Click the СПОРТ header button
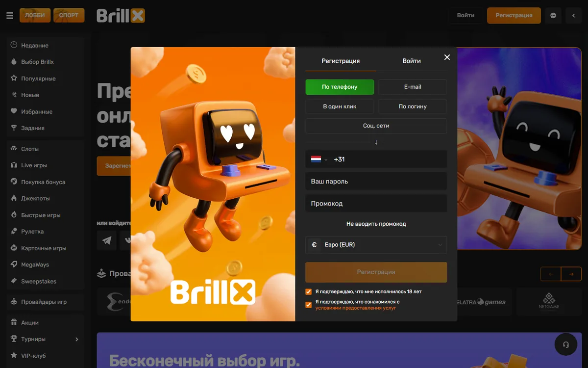588x368 pixels. coord(69,15)
